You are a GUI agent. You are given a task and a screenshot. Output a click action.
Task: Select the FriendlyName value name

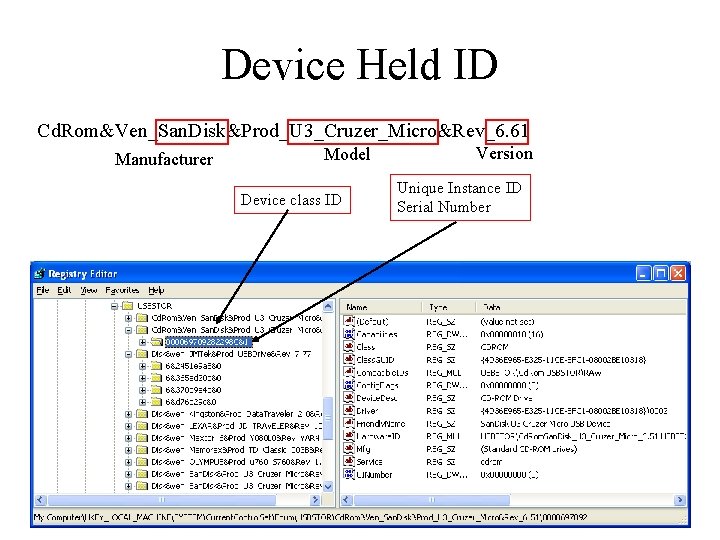[x=381, y=423]
